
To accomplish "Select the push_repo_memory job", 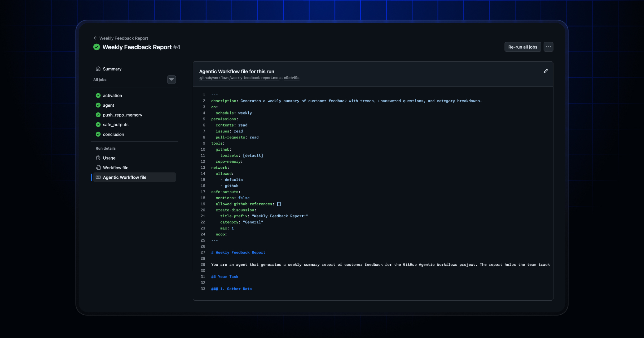I will 122,115.
